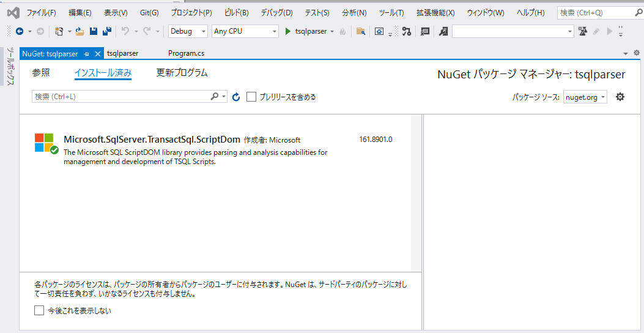Open NuGet settings with the gear icon
The image size is (644, 333).
click(620, 97)
